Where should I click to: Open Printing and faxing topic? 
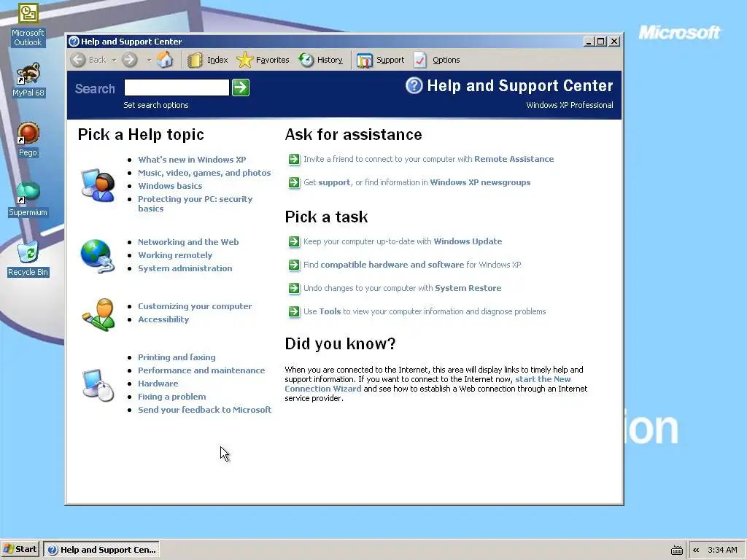click(177, 357)
